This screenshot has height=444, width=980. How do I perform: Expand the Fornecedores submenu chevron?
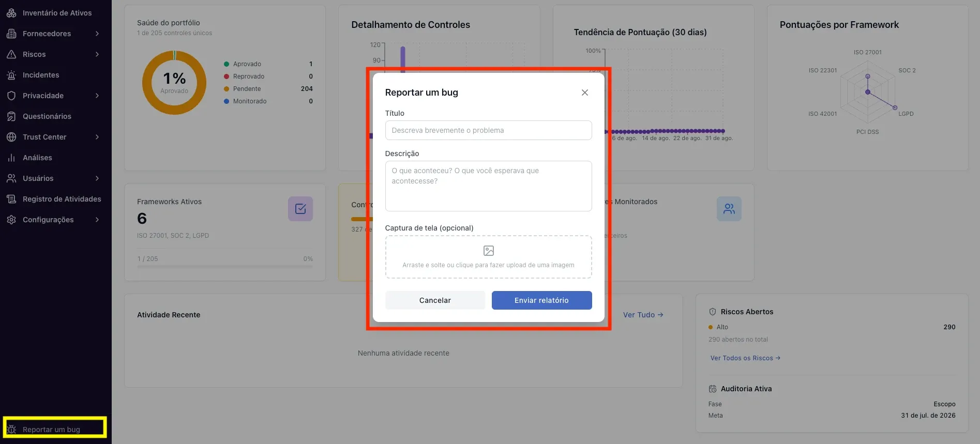click(97, 34)
